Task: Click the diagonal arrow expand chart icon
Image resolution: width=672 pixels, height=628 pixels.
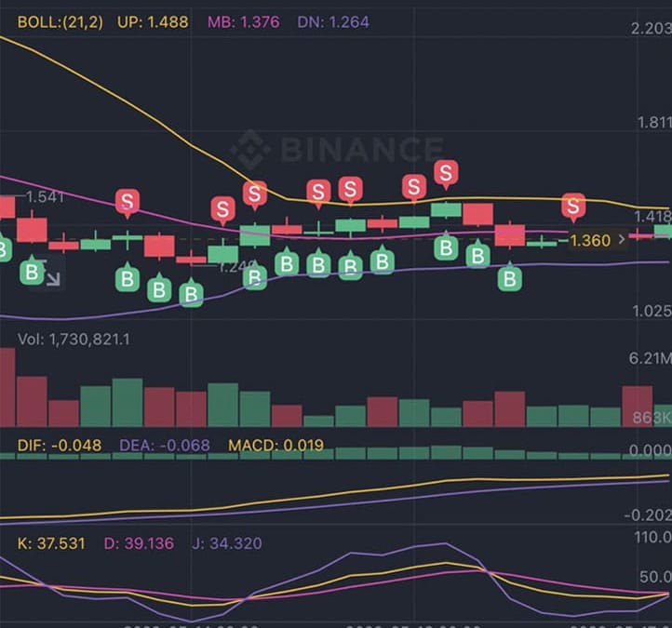Action: tap(52, 276)
